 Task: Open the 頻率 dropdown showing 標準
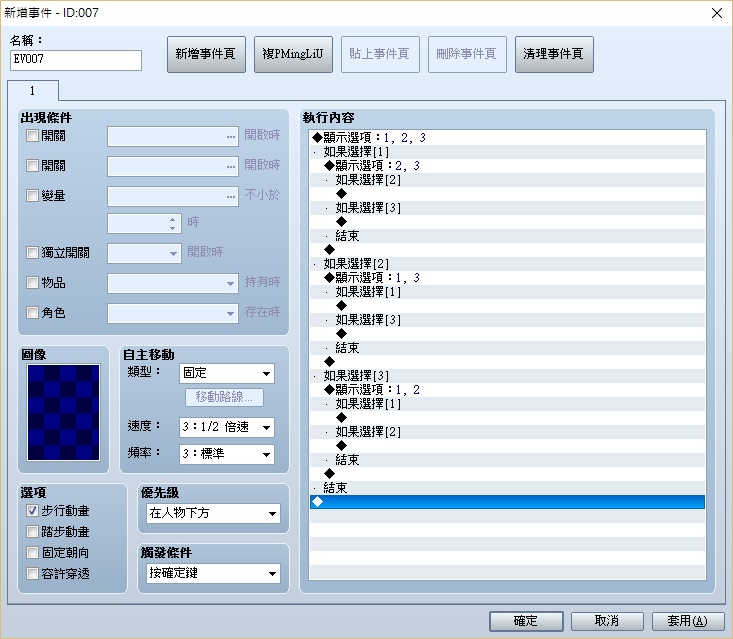[227, 454]
